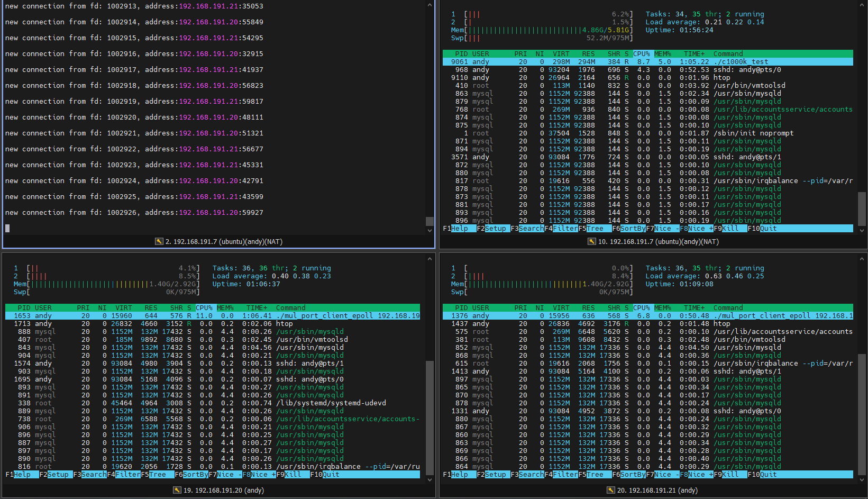Click the terminal cursor block at prompt
Viewport: 868px width, 499px height.
(x=7, y=229)
